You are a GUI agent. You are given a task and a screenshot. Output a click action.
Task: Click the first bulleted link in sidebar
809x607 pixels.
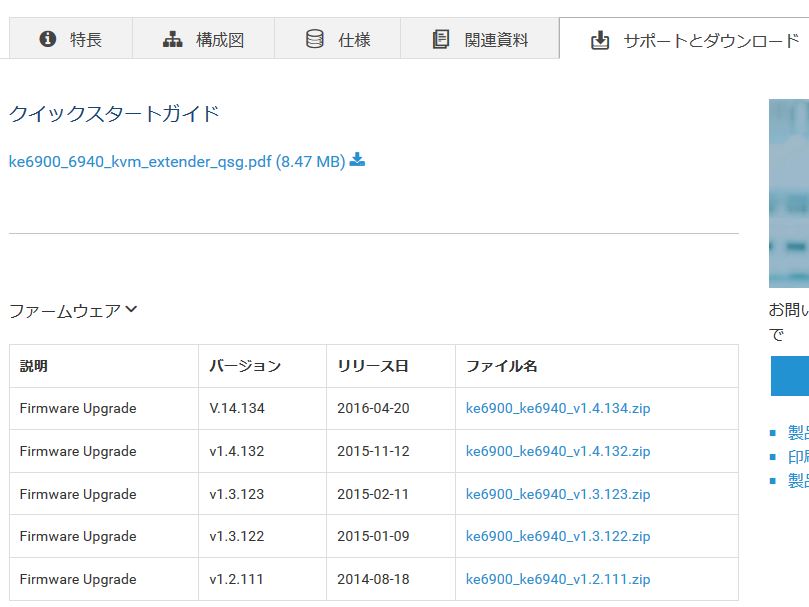[798, 432]
